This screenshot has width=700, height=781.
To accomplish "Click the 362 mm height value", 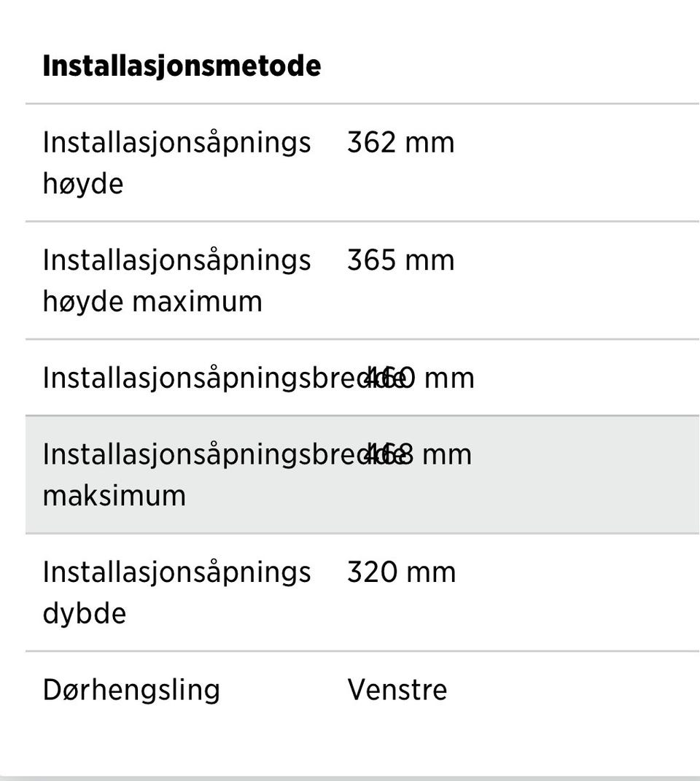I will [x=400, y=142].
